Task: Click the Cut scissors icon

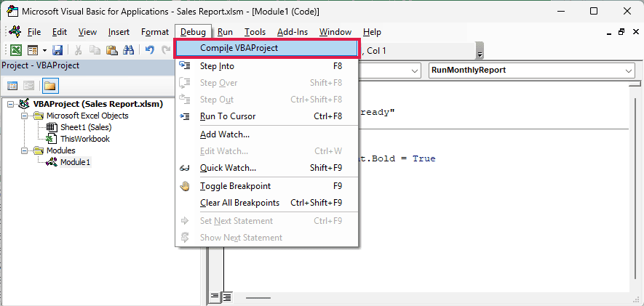Action: coord(79,50)
